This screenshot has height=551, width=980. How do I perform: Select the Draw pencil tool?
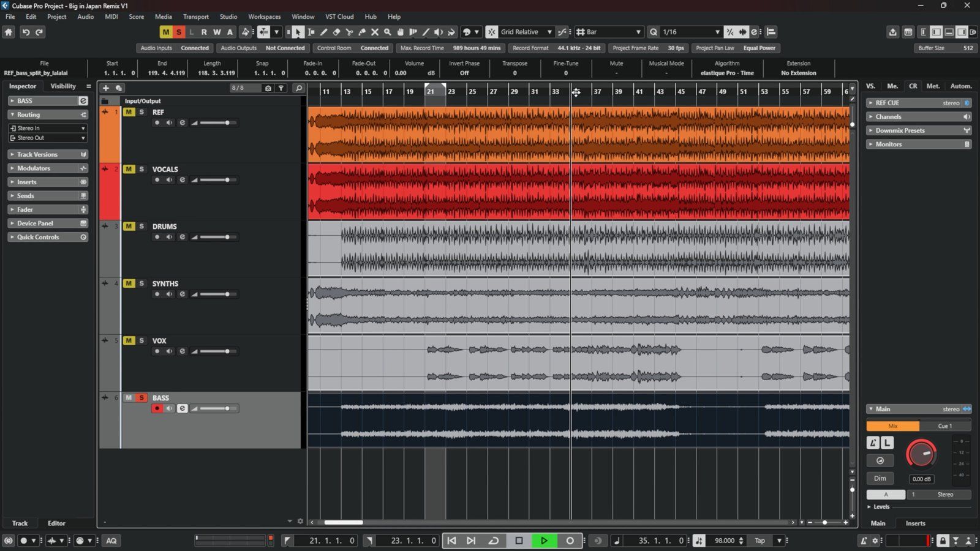pyautogui.click(x=324, y=32)
